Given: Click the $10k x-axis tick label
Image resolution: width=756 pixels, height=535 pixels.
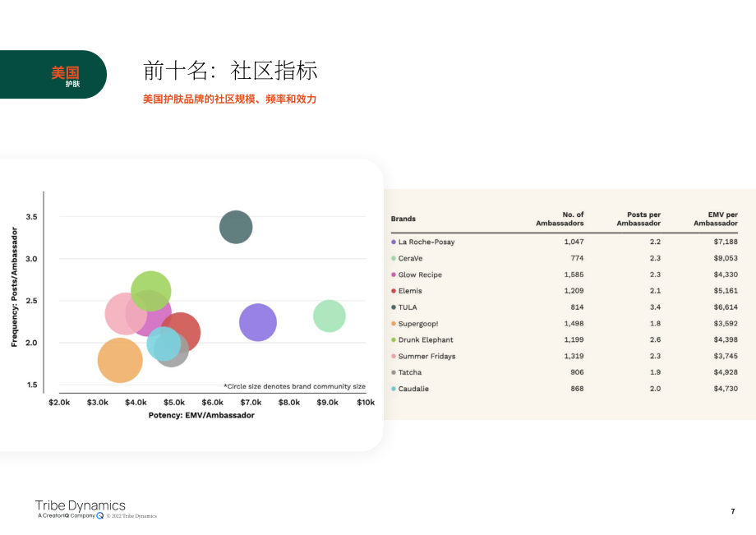Looking at the screenshot, I should point(366,403).
